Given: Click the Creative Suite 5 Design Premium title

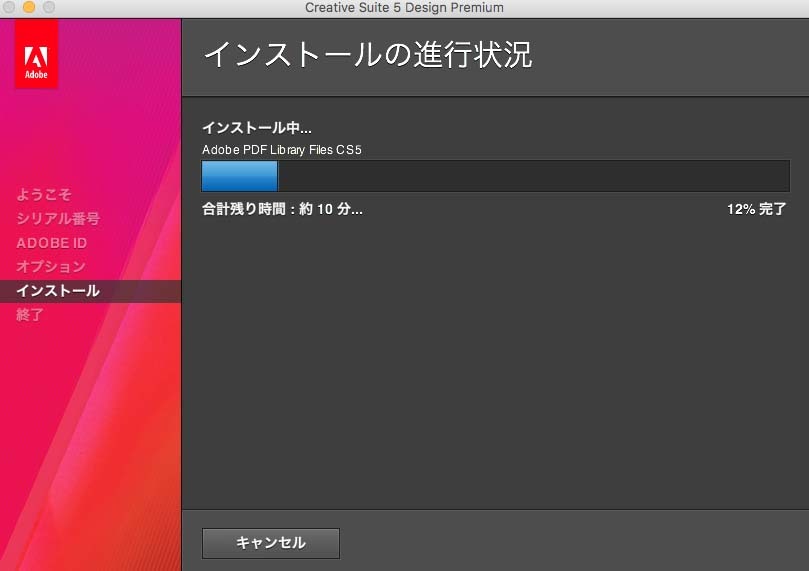Looking at the screenshot, I should click(x=404, y=8).
